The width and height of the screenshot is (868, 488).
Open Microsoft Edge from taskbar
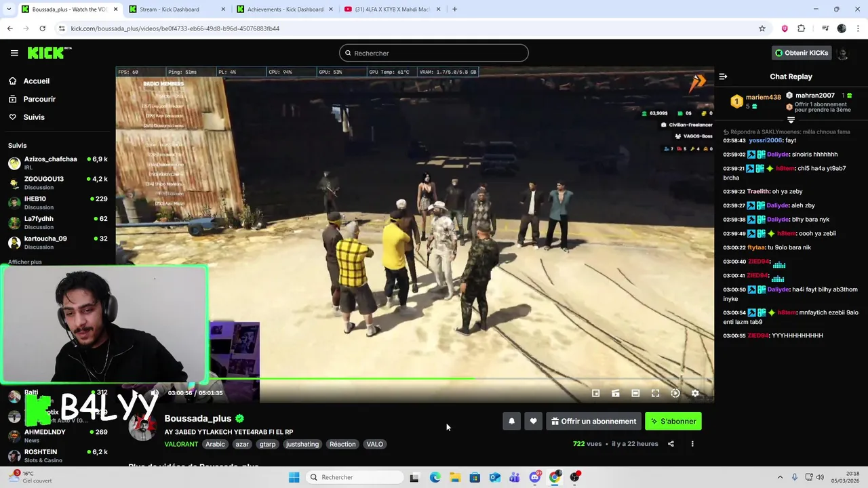[x=435, y=477]
